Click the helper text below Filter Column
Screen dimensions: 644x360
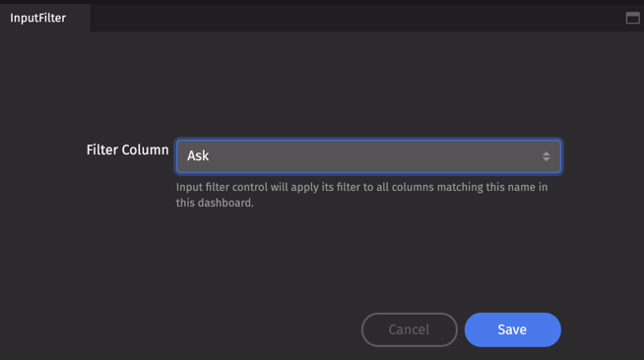click(361, 195)
